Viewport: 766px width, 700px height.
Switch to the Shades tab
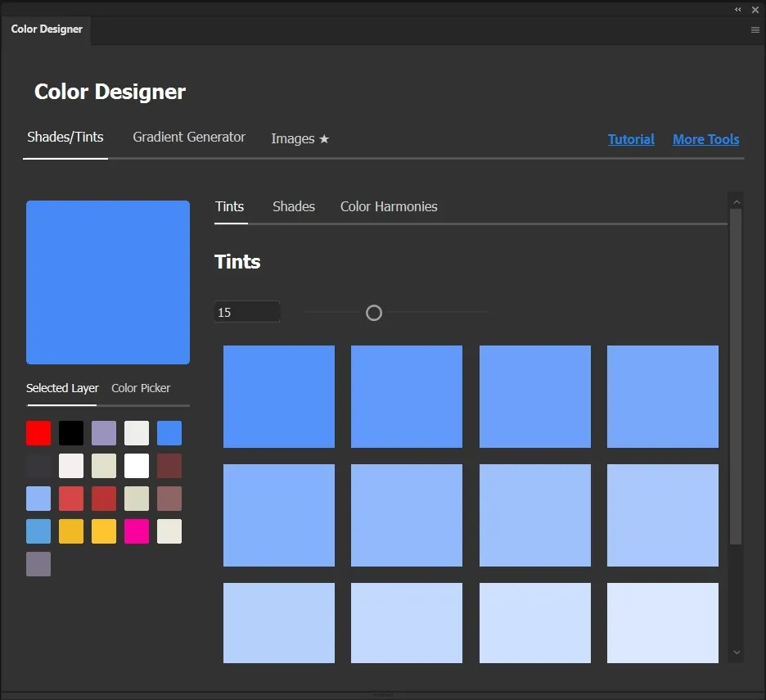coord(294,206)
